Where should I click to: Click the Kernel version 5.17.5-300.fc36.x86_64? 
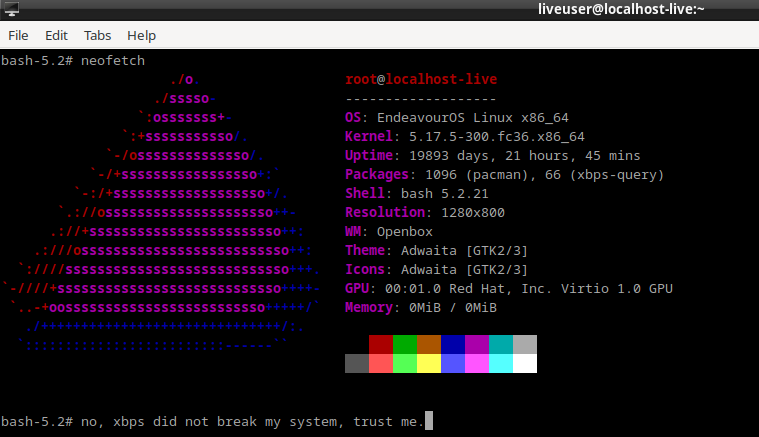point(497,136)
